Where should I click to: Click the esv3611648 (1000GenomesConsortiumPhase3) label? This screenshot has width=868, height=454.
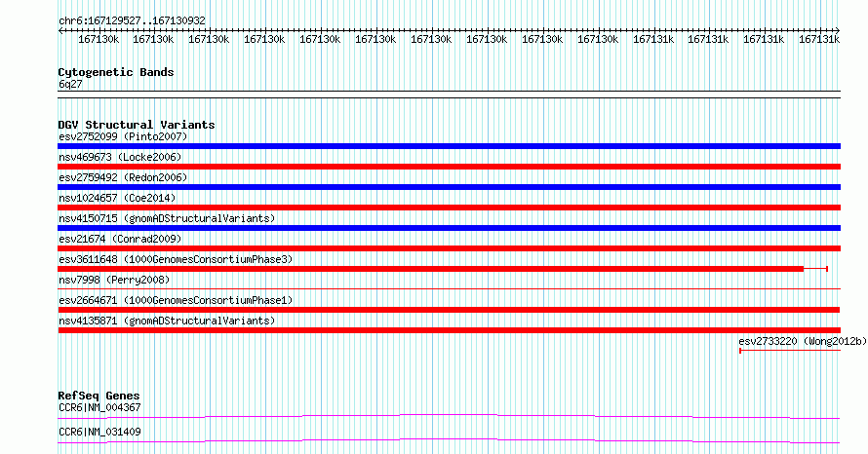(176, 259)
